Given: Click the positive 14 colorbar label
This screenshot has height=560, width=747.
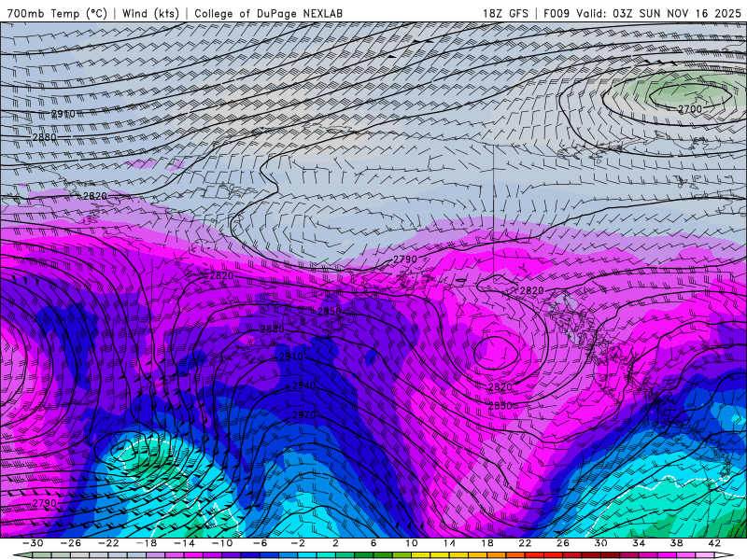Looking at the screenshot, I should (x=449, y=543).
